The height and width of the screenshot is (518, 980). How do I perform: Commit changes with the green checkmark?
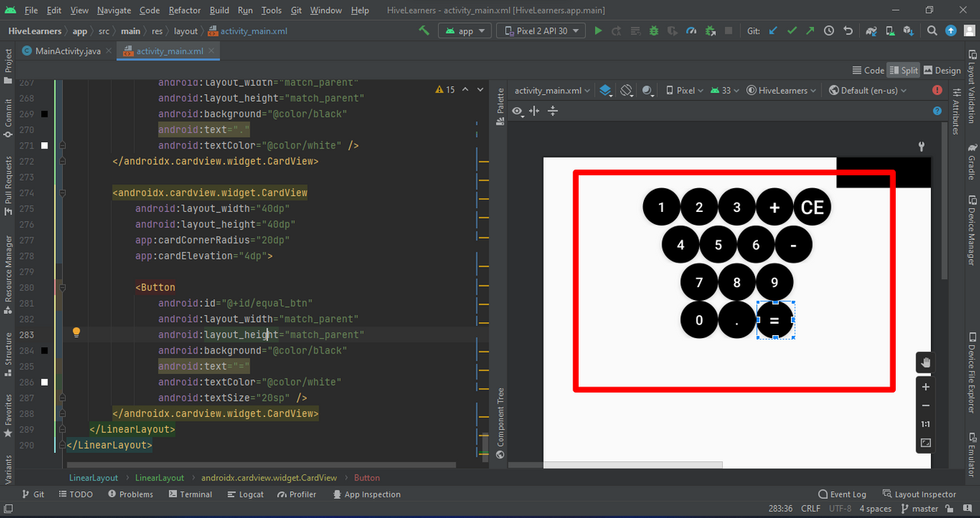coord(792,31)
